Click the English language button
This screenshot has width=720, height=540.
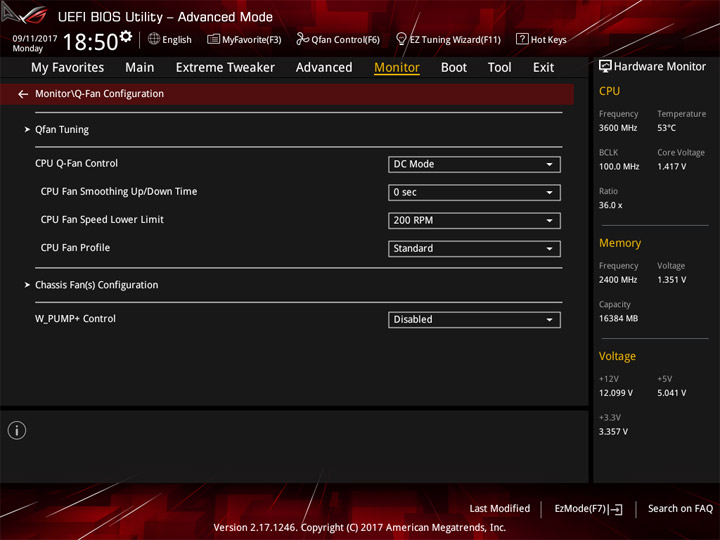(170, 39)
